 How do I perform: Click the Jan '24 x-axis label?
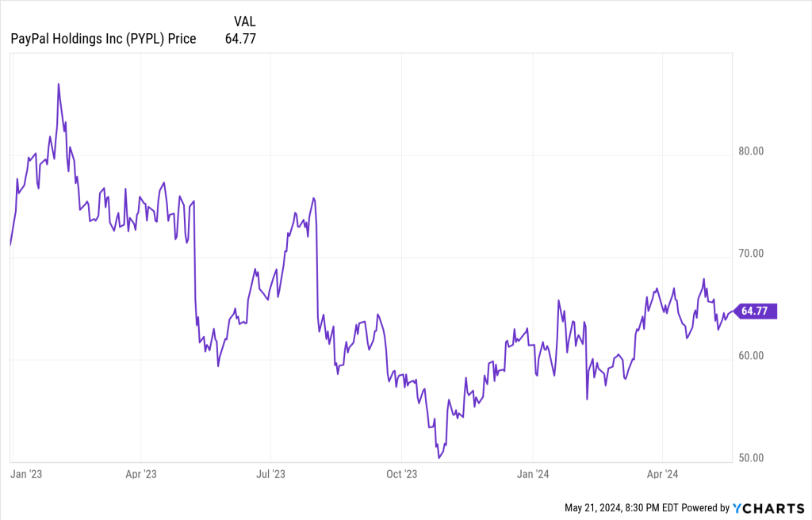(x=532, y=475)
